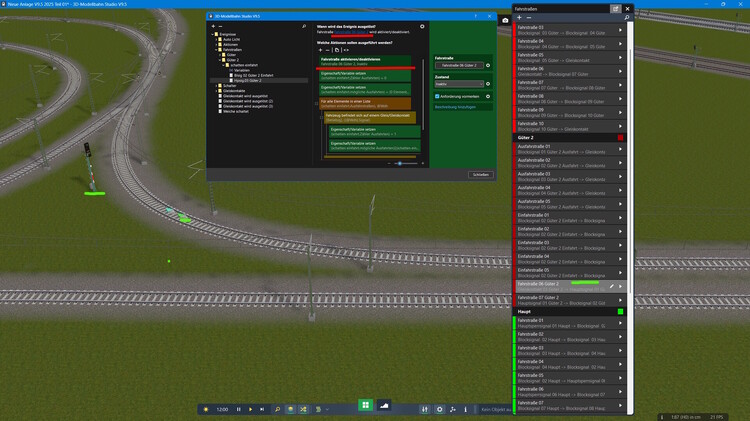The height and width of the screenshot is (421, 750).
Task: Start Ausfahrstraße 01 with its arrow
Action: coord(620,149)
